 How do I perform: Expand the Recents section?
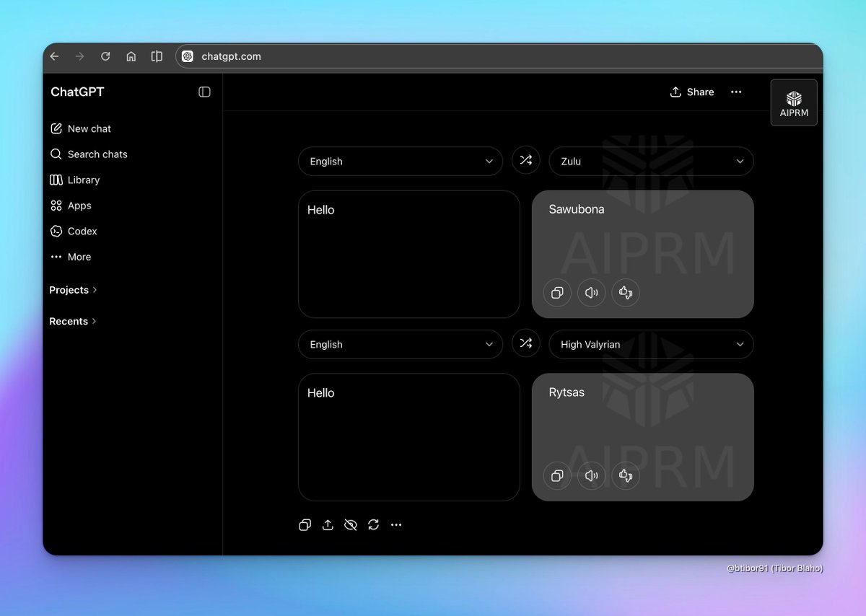pos(73,322)
